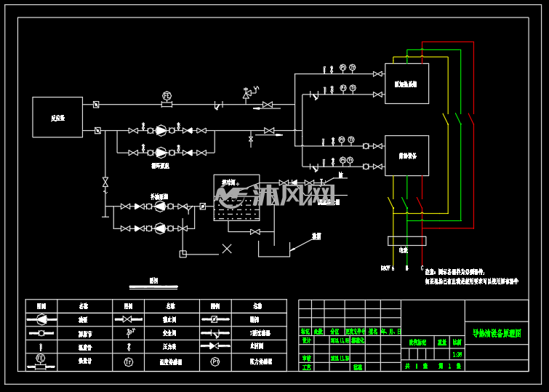Click the lower red switch contact
549x392 pixels.
tap(420, 203)
